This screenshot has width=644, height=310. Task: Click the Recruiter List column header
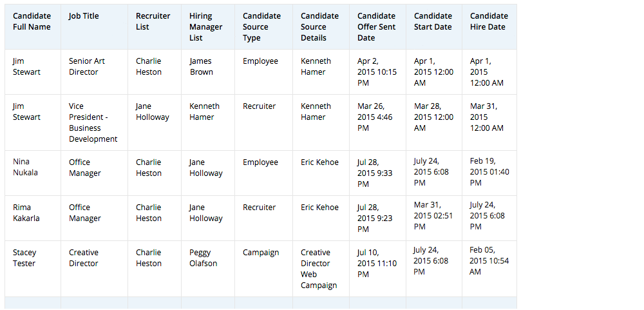pos(152,21)
